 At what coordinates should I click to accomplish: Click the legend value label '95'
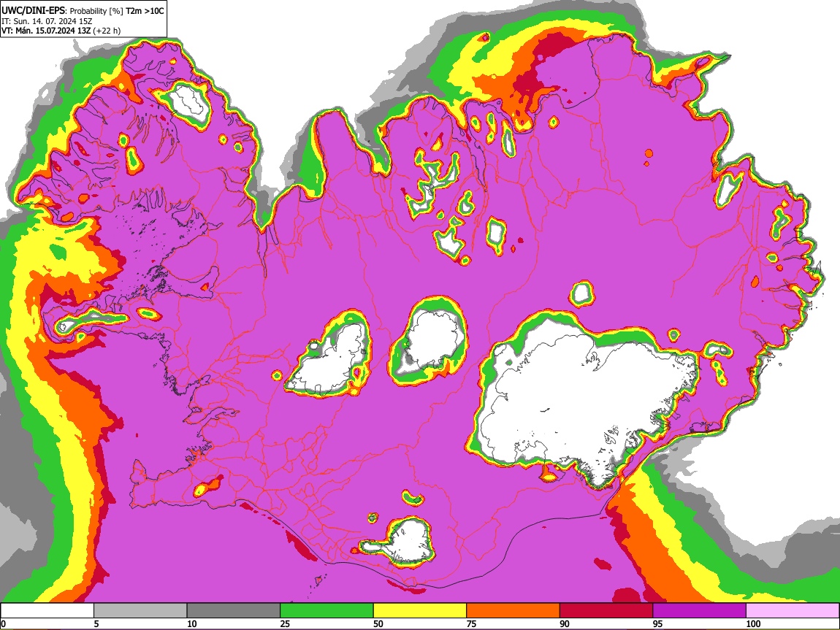tap(658, 623)
